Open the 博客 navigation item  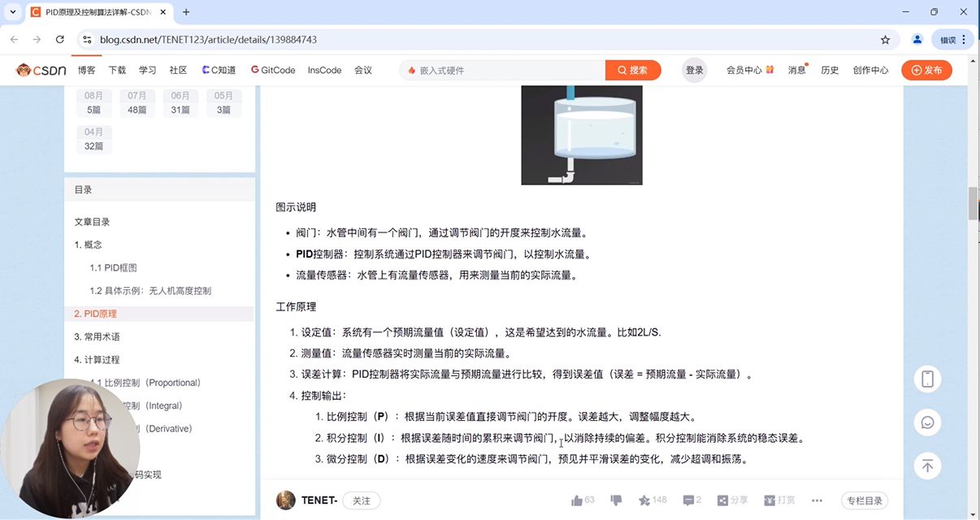coord(87,71)
